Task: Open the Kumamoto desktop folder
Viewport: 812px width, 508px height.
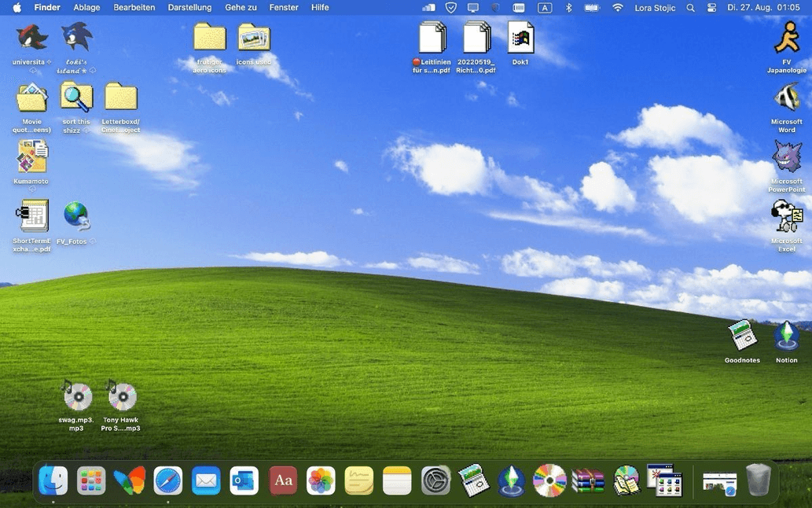Action: coord(31,156)
